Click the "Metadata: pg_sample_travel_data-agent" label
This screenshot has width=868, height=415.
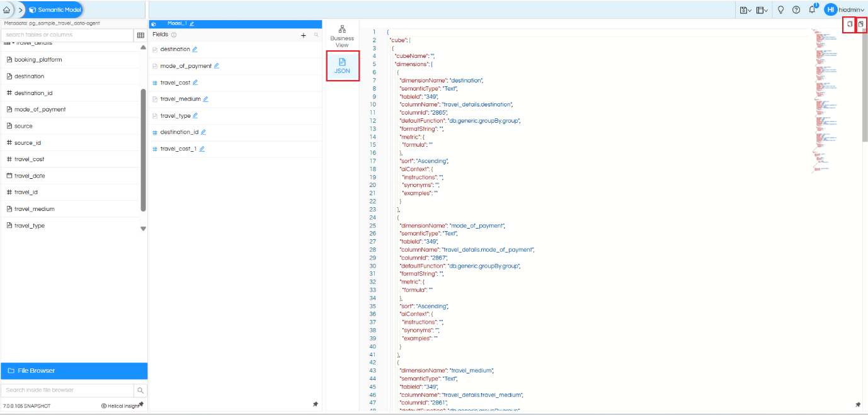point(52,23)
